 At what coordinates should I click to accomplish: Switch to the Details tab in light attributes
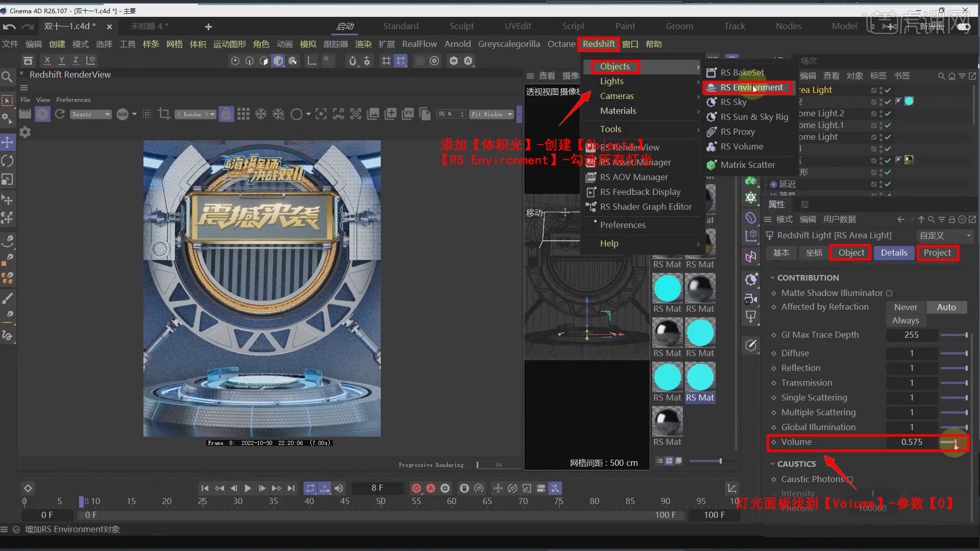[894, 253]
